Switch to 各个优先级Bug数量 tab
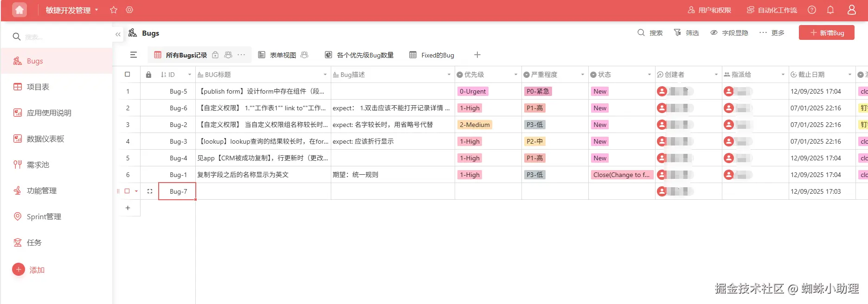Image resolution: width=868 pixels, height=304 pixels. coord(360,55)
